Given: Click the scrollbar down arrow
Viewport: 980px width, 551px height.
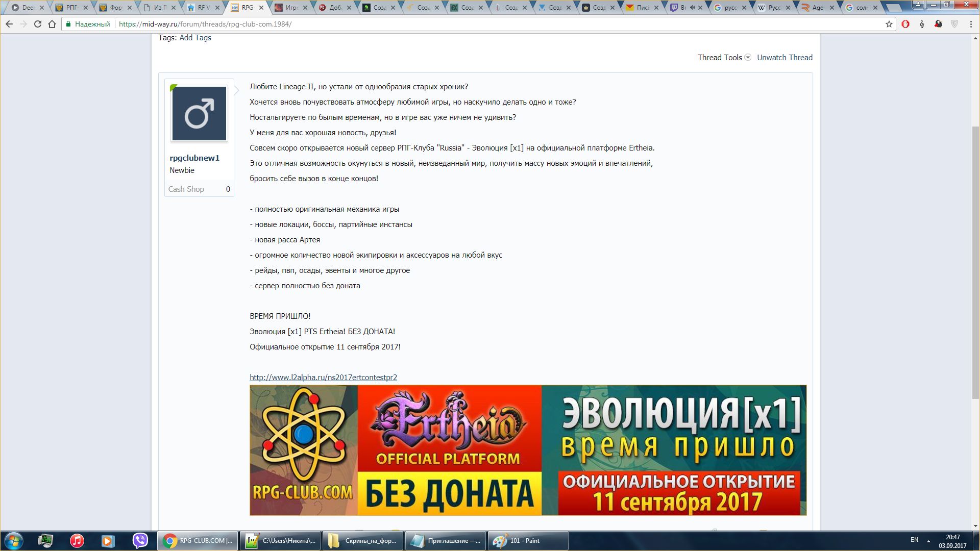Looking at the screenshot, I should [975, 526].
